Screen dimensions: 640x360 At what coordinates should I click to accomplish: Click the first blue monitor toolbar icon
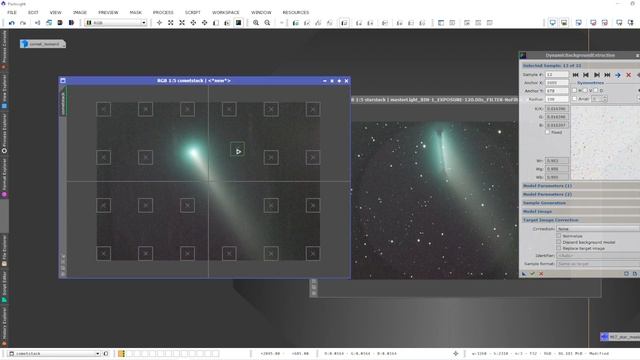[x=553, y=23]
